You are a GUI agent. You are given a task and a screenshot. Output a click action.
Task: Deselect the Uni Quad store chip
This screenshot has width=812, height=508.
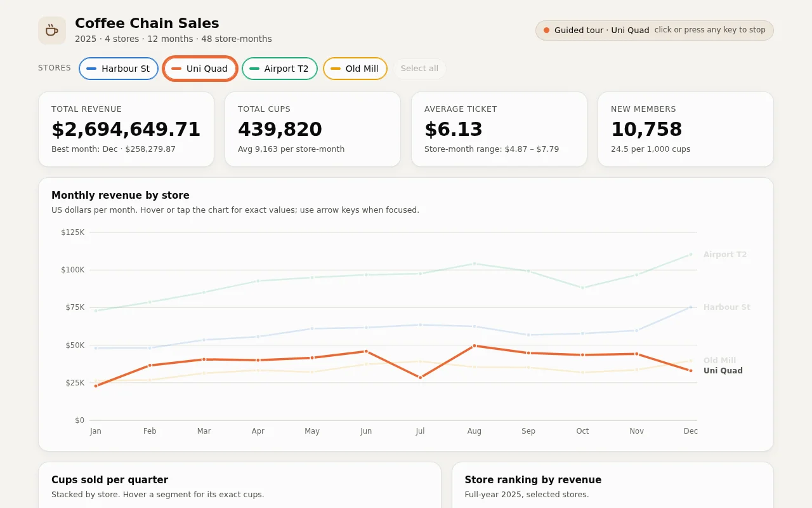point(200,69)
